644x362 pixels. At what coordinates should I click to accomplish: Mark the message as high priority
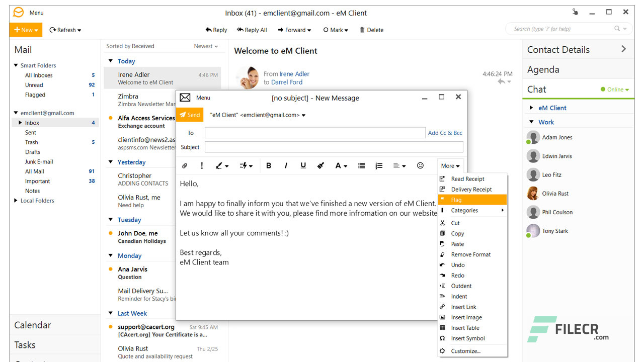(x=202, y=165)
